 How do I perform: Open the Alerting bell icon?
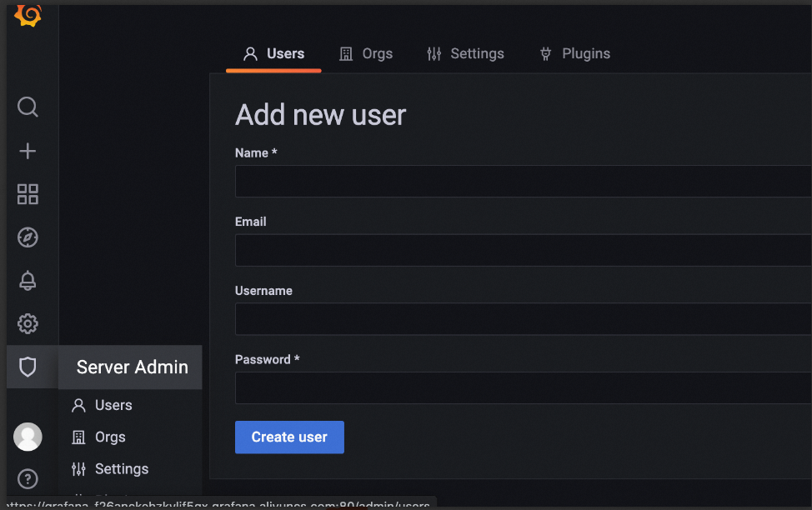(x=28, y=281)
